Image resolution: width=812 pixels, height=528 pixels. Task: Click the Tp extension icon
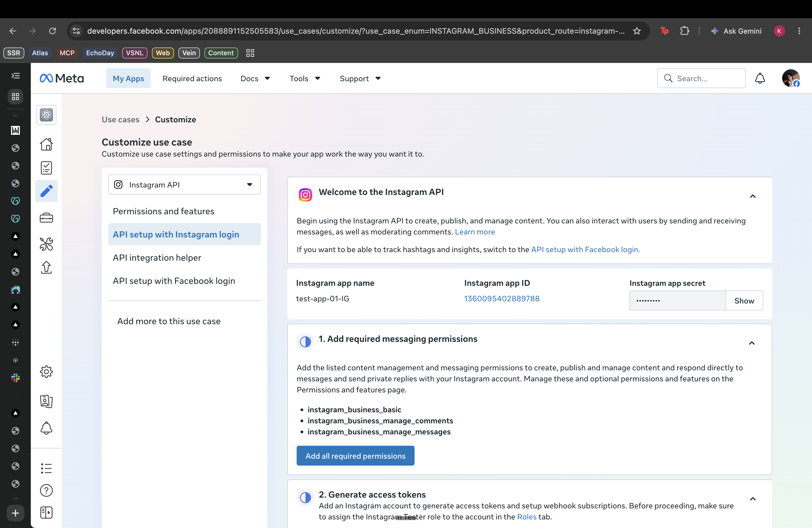pyautogui.click(x=664, y=31)
